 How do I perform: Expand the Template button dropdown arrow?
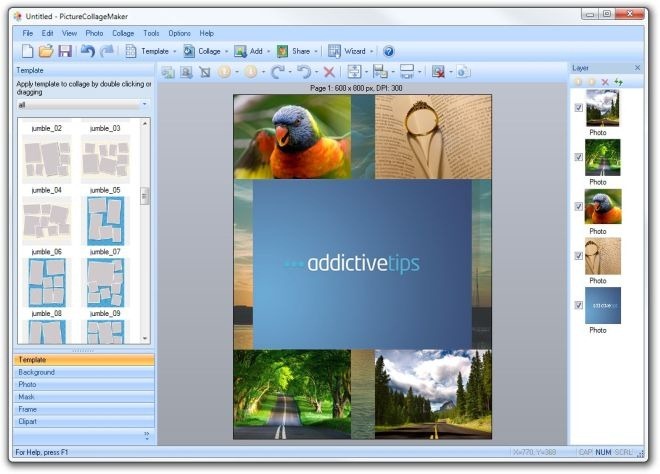point(175,51)
